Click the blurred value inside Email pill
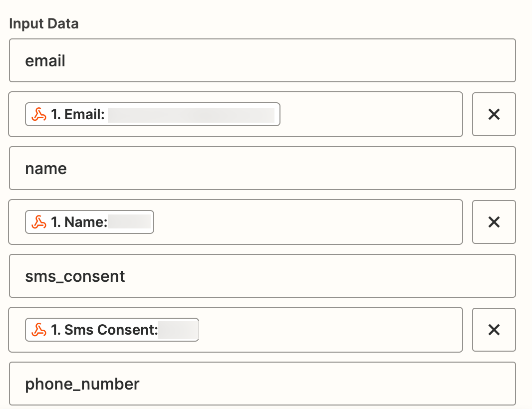532x409 pixels. click(191, 115)
